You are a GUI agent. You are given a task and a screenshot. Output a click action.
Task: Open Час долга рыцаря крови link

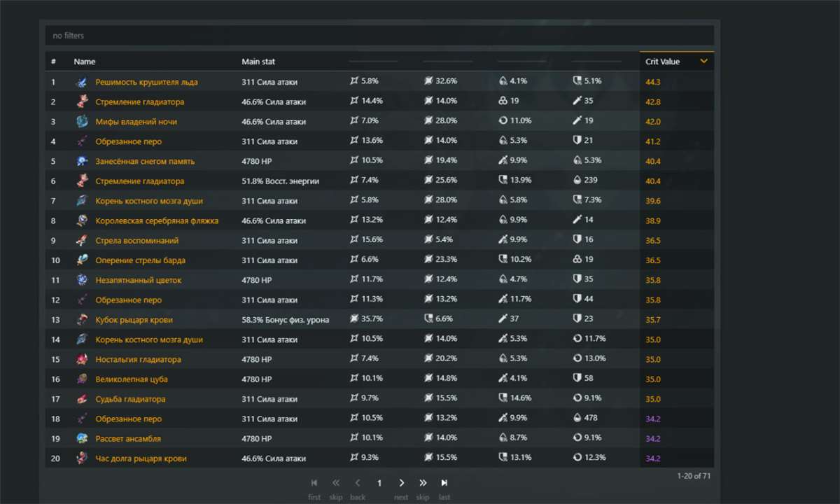pyautogui.click(x=141, y=458)
